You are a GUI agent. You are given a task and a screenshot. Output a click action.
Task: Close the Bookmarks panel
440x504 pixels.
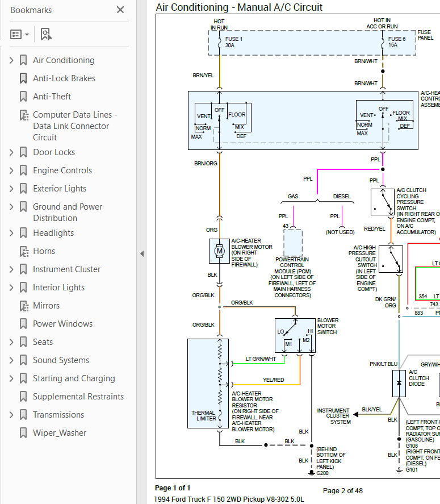tap(120, 10)
